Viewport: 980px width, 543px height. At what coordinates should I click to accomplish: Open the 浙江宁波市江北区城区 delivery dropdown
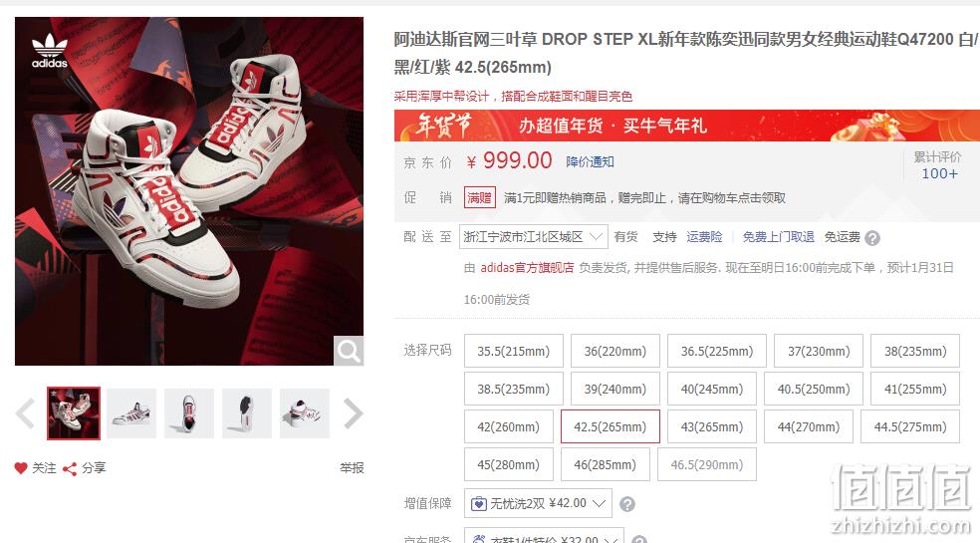533,236
